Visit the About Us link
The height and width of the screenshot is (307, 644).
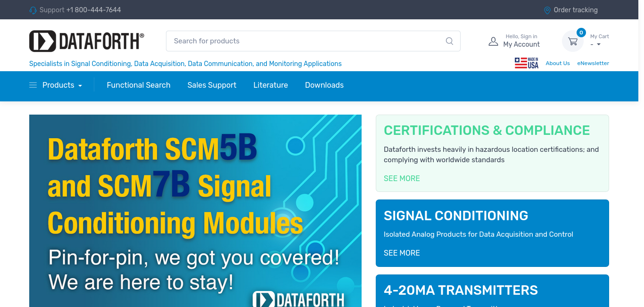(558, 63)
